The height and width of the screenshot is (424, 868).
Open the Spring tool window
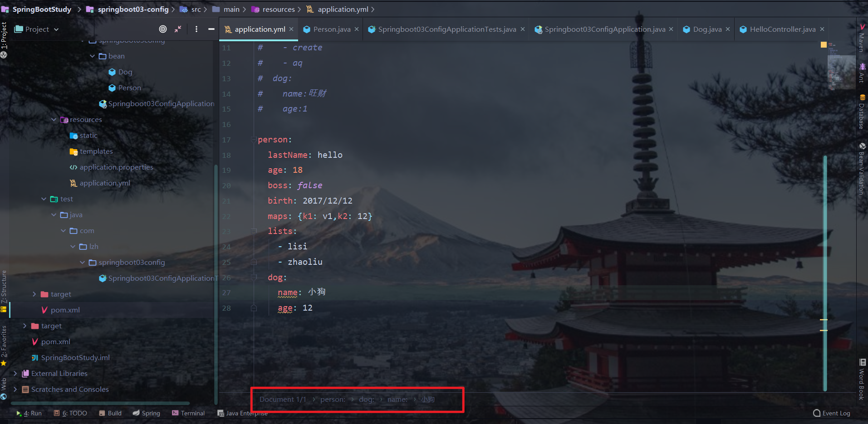pos(146,413)
